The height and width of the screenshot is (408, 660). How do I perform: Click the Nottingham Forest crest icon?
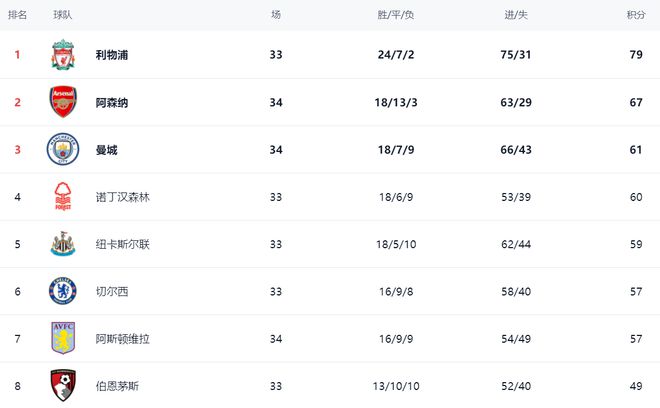pyautogui.click(x=63, y=197)
